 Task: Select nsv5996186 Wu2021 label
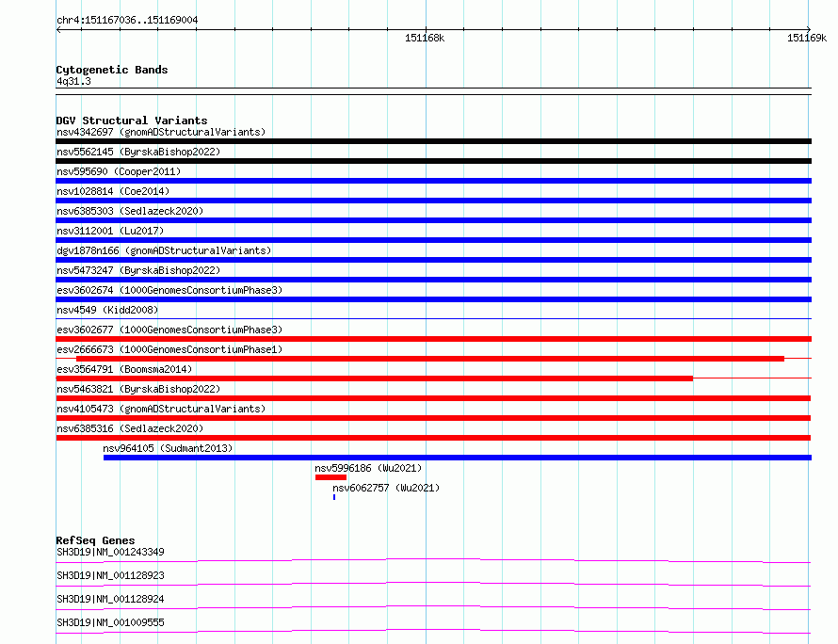368,468
